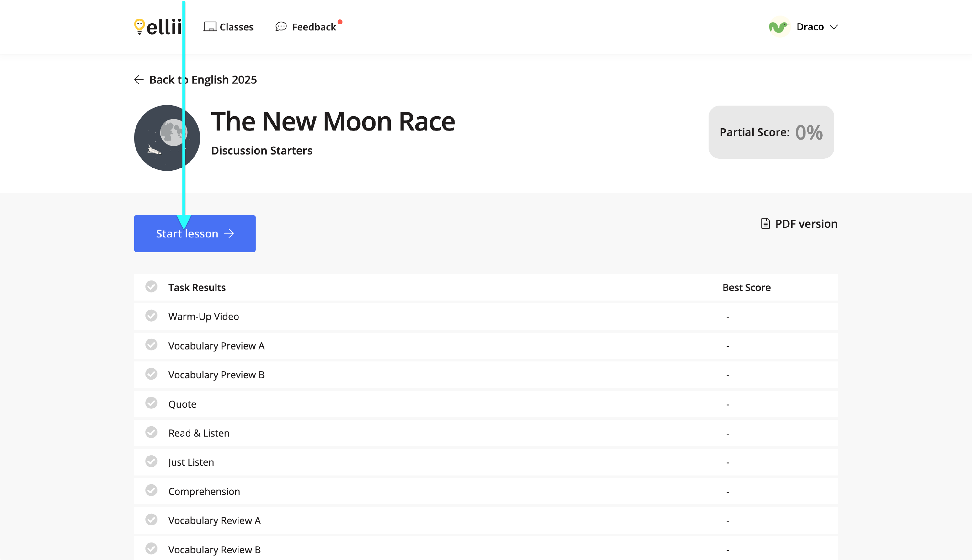
Task: Open the Draco user menu
Action: [x=810, y=27]
